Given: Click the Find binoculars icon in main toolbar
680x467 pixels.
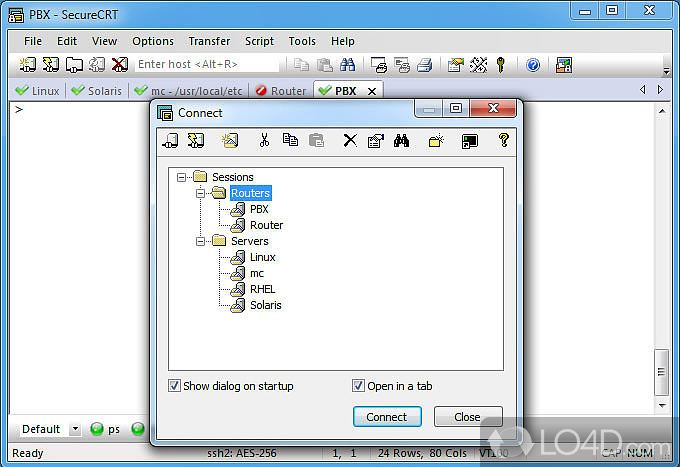Looking at the screenshot, I should coord(347,65).
